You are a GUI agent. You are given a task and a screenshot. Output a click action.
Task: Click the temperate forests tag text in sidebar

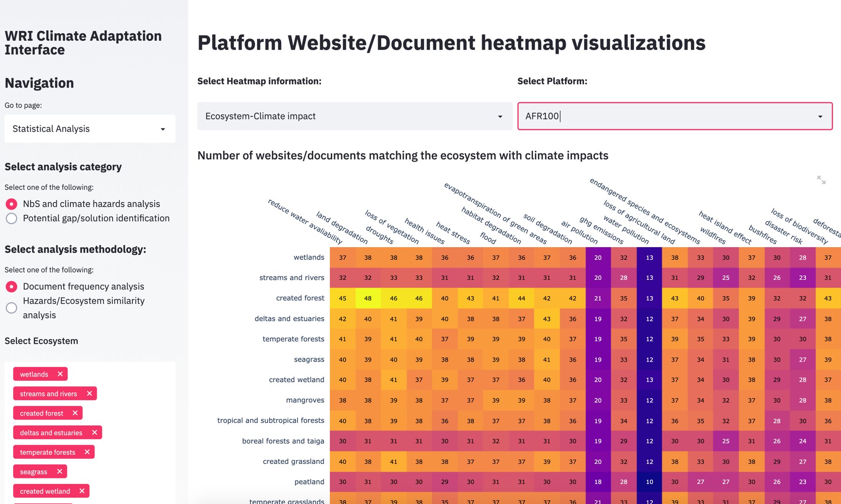(x=48, y=452)
